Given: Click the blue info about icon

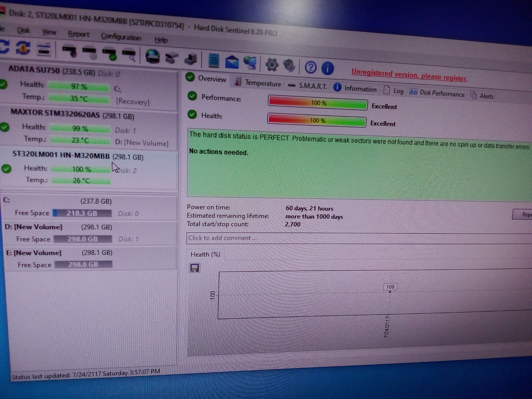Looking at the screenshot, I should pyautogui.click(x=327, y=68).
